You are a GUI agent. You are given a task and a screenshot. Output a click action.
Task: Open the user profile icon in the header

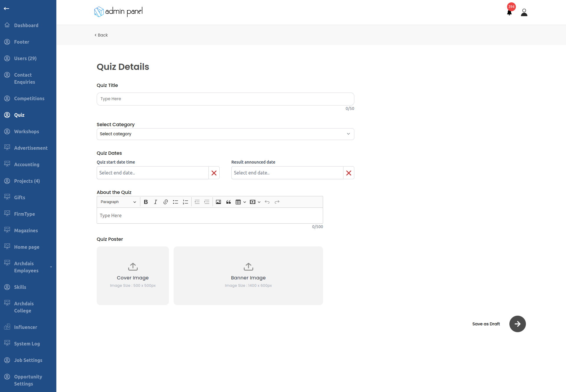click(x=524, y=12)
